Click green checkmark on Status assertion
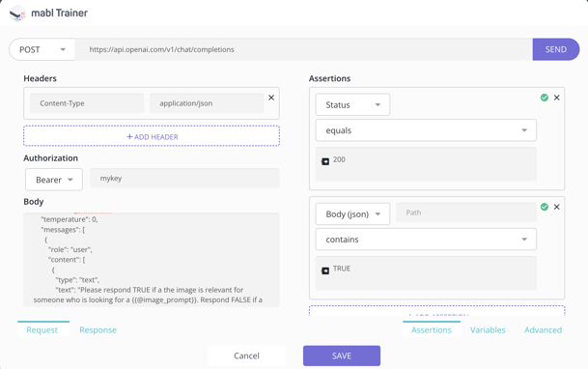The height and width of the screenshot is (369, 588). point(545,98)
